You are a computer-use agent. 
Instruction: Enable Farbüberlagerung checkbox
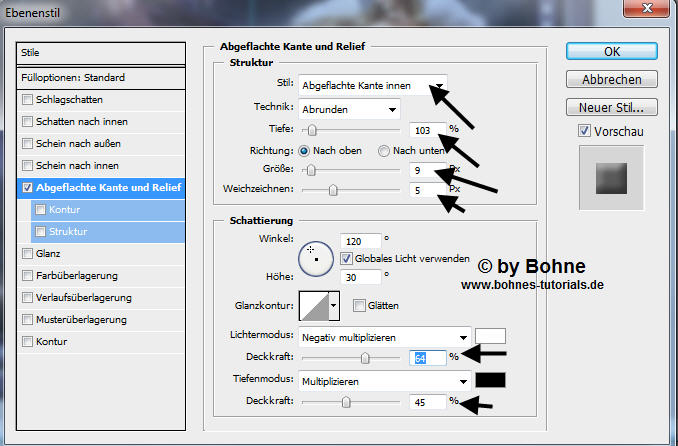pyautogui.click(x=27, y=276)
